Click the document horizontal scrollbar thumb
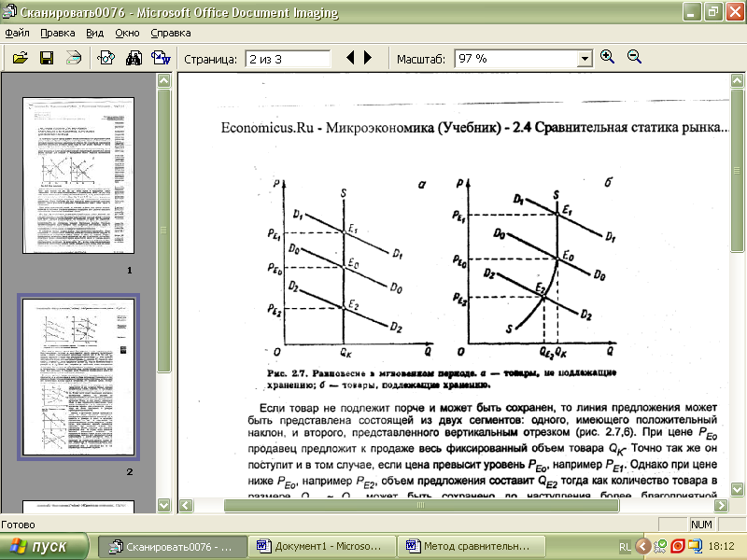The image size is (747, 560). pos(421,505)
